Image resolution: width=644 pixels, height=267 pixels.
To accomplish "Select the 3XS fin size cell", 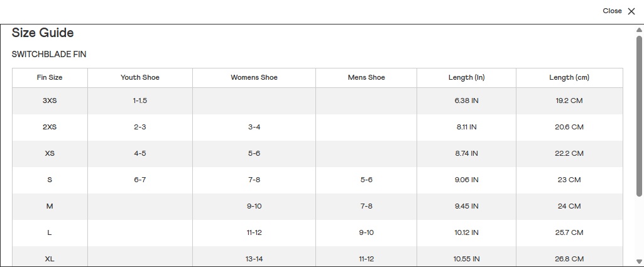I will [x=50, y=101].
